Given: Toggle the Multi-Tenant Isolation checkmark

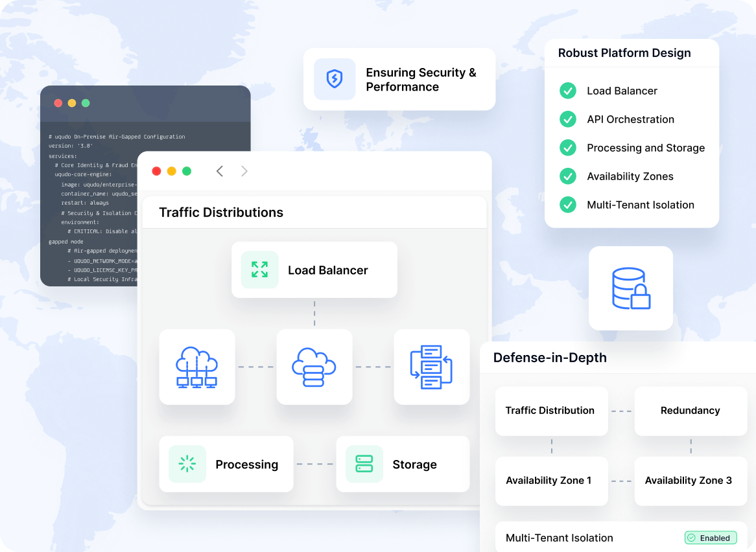Looking at the screenshot, I should [x=568, y=205].
